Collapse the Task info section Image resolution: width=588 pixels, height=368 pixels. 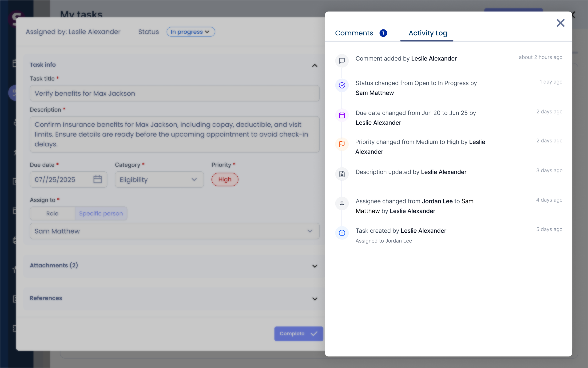[315, 65]
